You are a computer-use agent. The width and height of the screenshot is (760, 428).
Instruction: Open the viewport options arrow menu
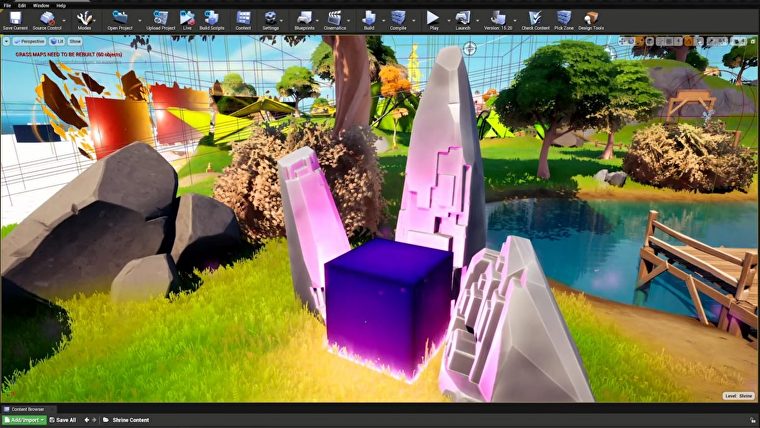[6, 42]
